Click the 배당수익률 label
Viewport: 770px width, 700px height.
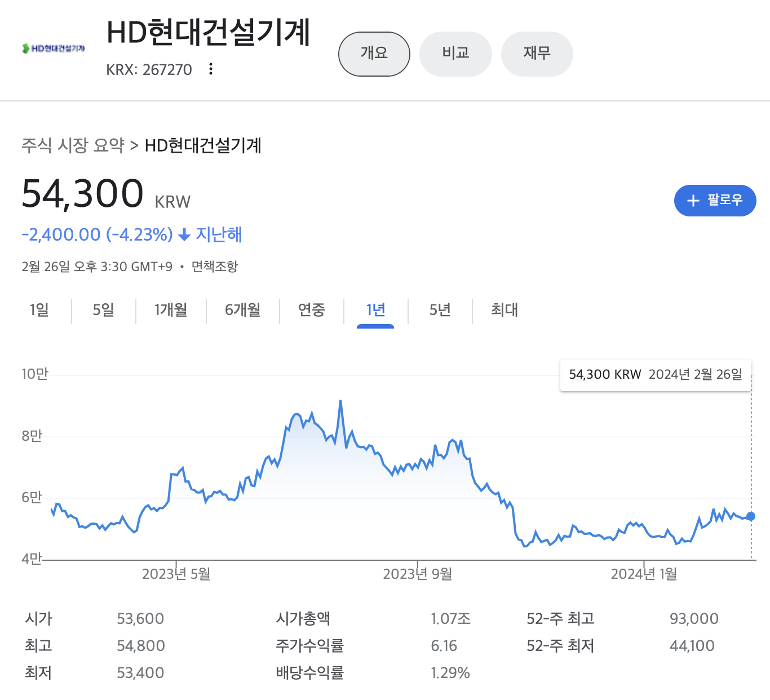click(x=310, y=673)
